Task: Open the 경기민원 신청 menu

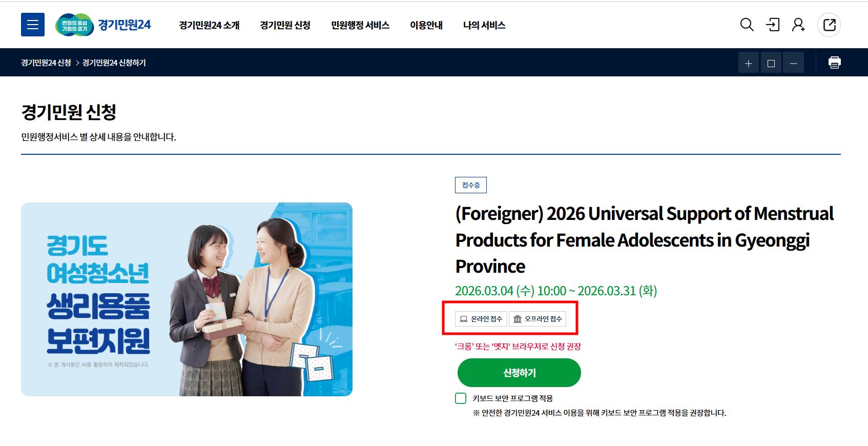Action: [285, 25]
